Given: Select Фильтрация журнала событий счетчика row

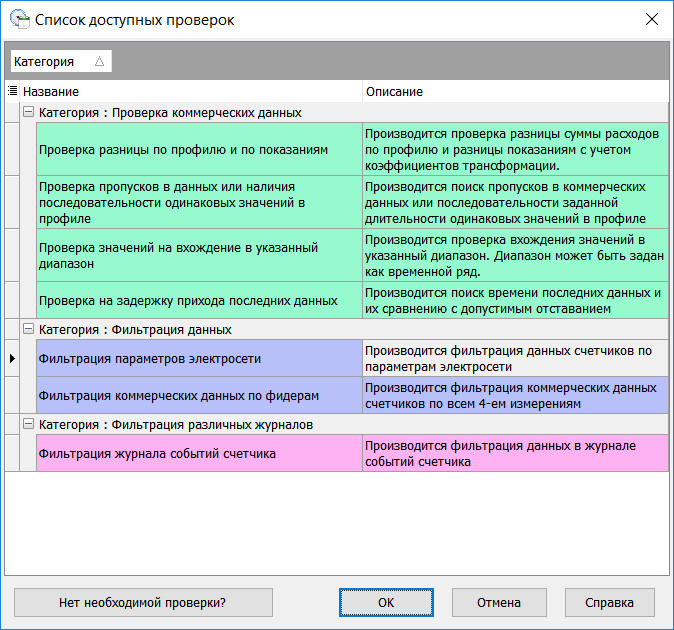Looking at the screenshot, I should click(x=199, y=453).
